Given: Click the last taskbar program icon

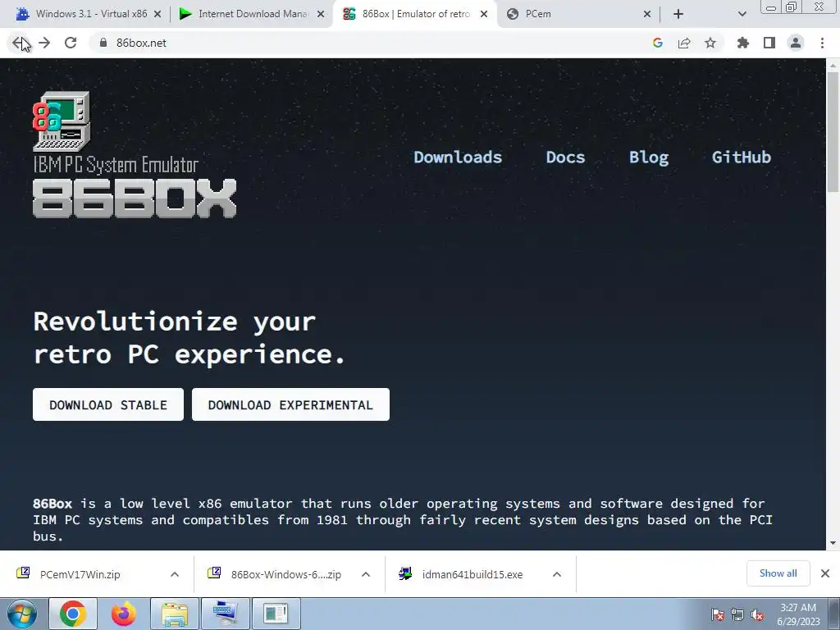Looking at the screenshot, I should tap(276, 614).
